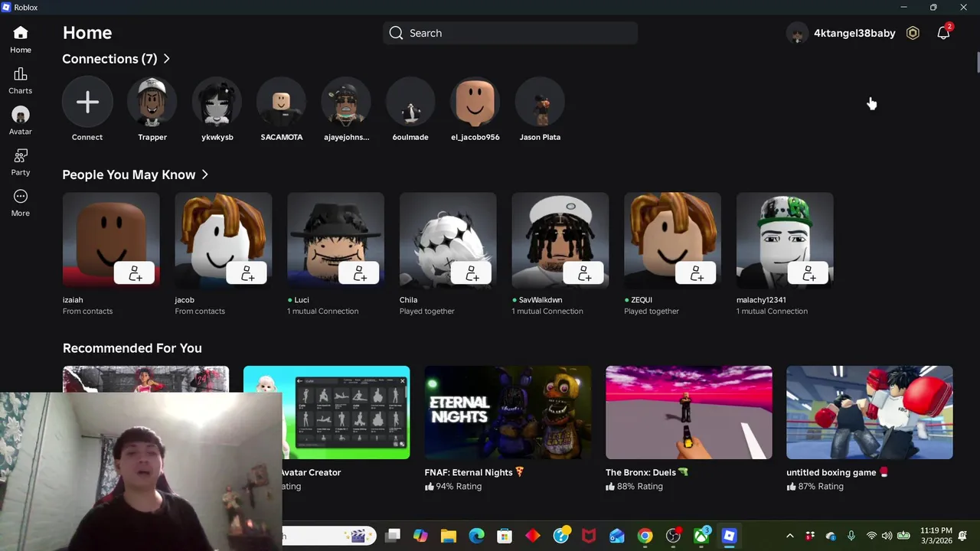Open the Charts sidebar icon

[x=21, y=74]
